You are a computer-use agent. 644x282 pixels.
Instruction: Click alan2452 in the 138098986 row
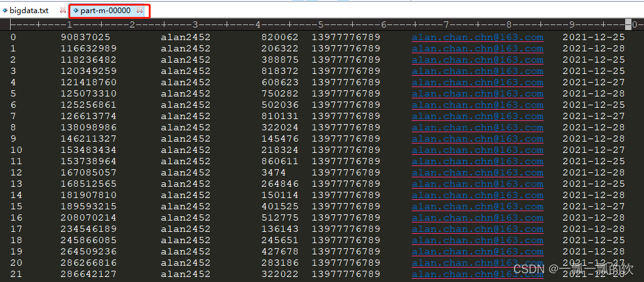(186, 127)
